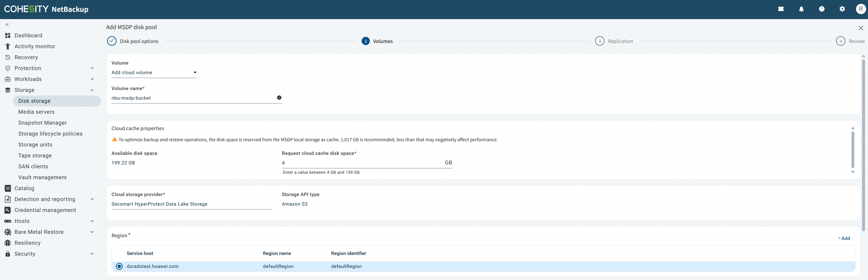The image size is (868, 280).
Task: Expand Detection and reporting chevron
Action: (92, 199)
